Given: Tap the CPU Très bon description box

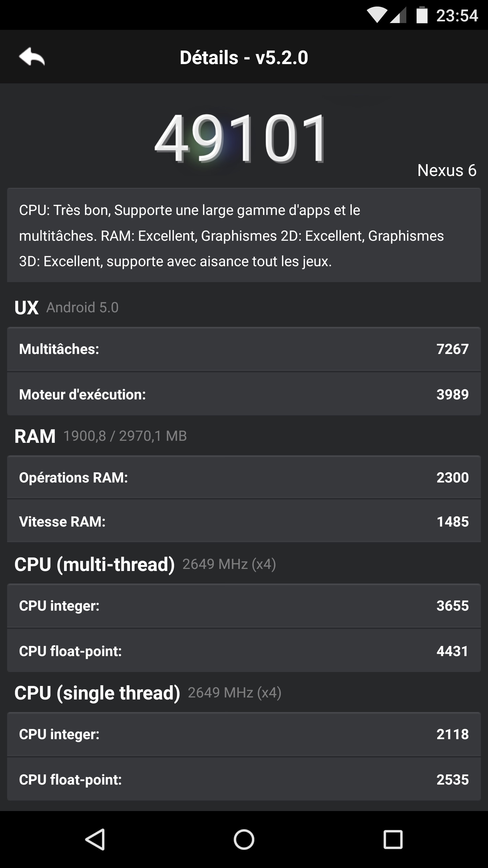Looking at the screenshot, I should tap(244, 235).
